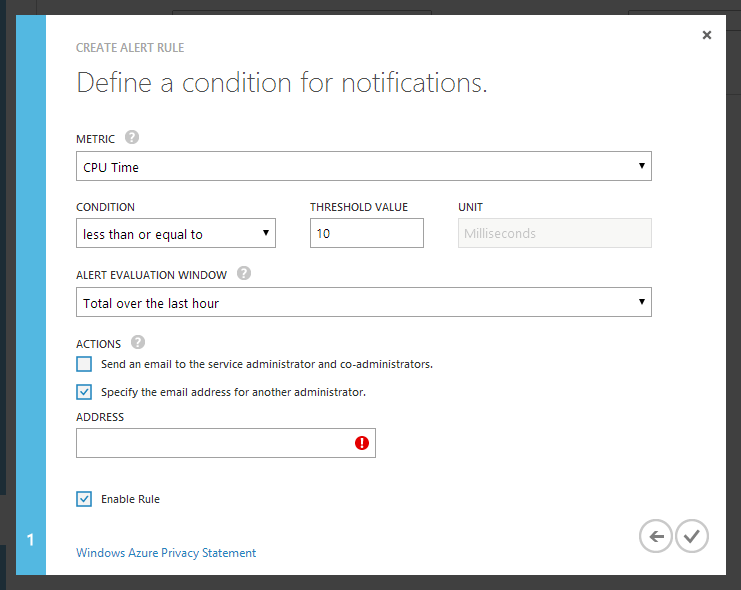The width and height of the screenshot is (741, 590).
Task: Close the Create Alert Rule dialog
Action: click(x=707, y=35)
